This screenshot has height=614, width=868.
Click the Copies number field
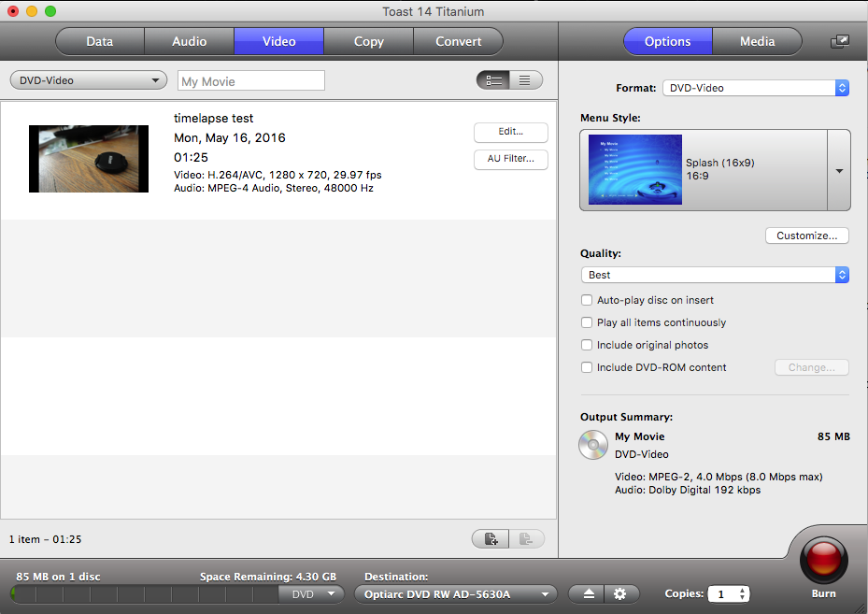pyautogui.click(x=722, y=594)
